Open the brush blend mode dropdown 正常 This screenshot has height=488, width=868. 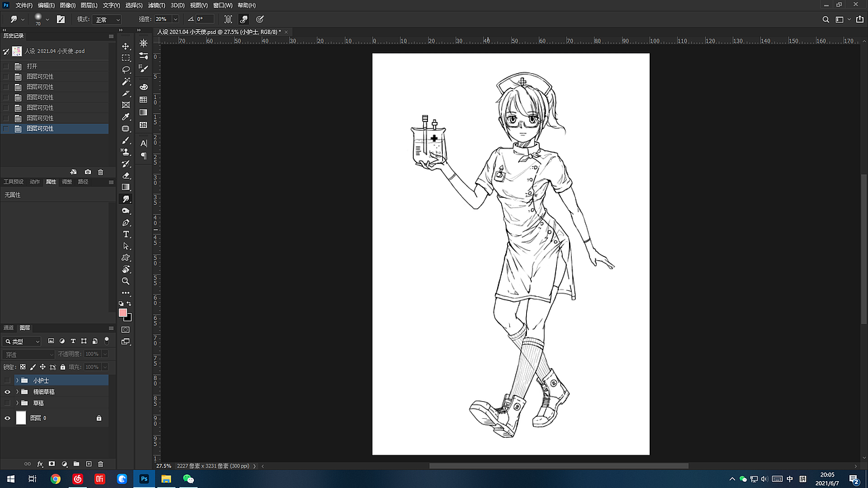[x=107, y=20]
